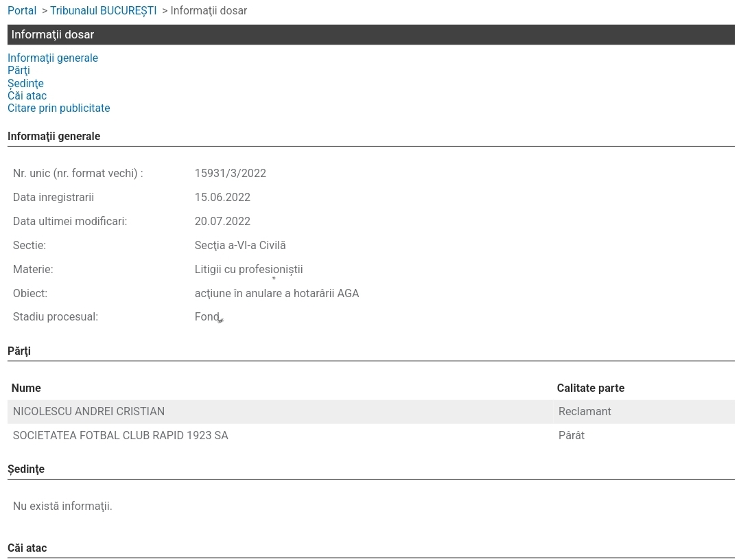Click the last modified date 20.07.2022

[222, 222]
